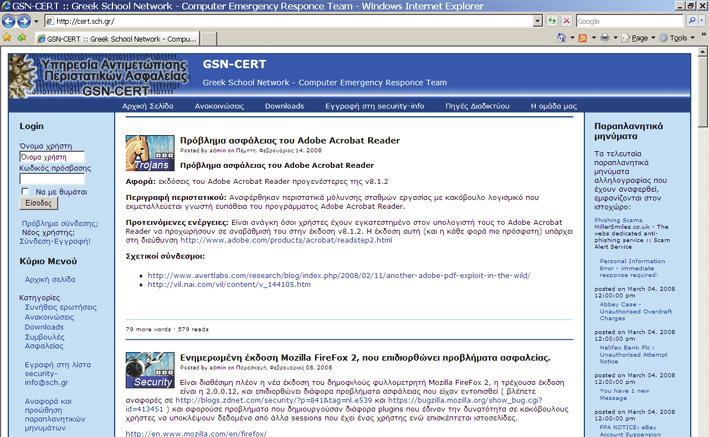The width and height of the screenshot is (709, 437).
Task: Click the adobe.com readstep2.html link
Action: pos(286,240)
